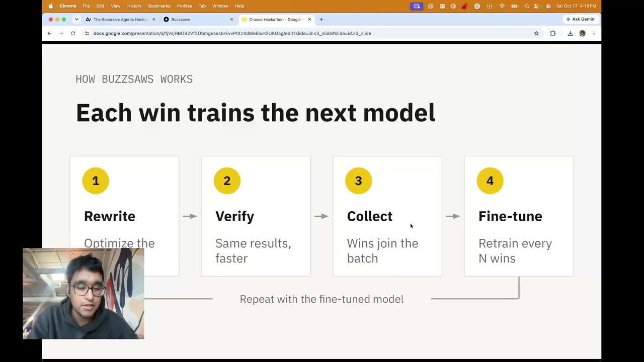
Task: Open macOS Control Center icon
Action: click(537, 6)
